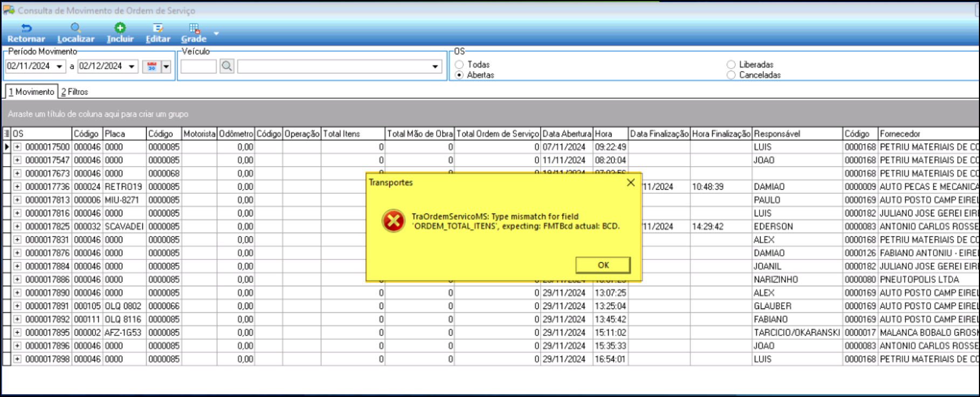Expand row 0000017547

[17, 160]
